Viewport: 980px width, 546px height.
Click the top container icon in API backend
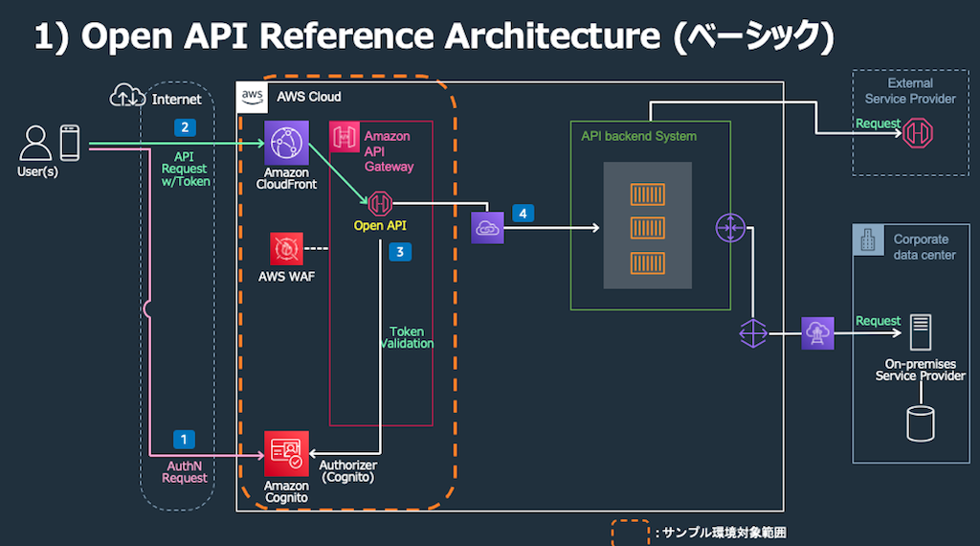648,194
